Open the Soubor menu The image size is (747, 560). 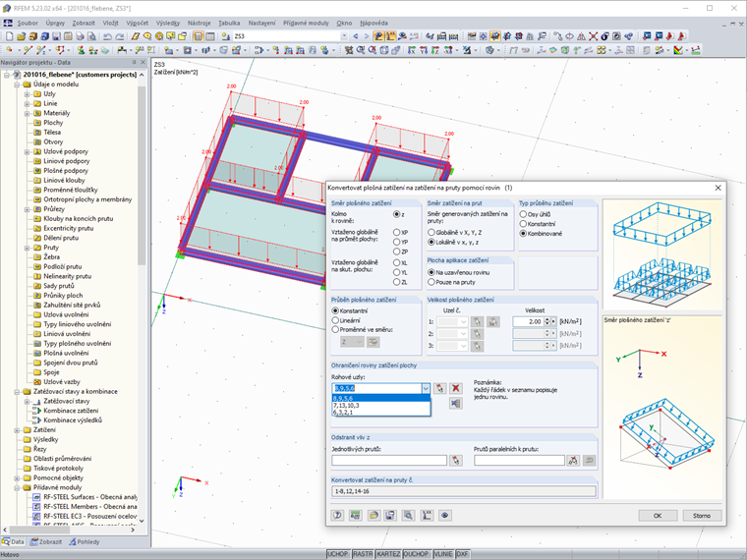click(x=28, y=23)
